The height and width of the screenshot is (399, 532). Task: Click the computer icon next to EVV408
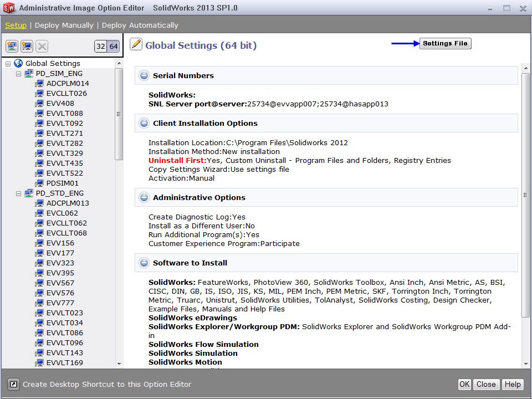[x=39, y=103]
